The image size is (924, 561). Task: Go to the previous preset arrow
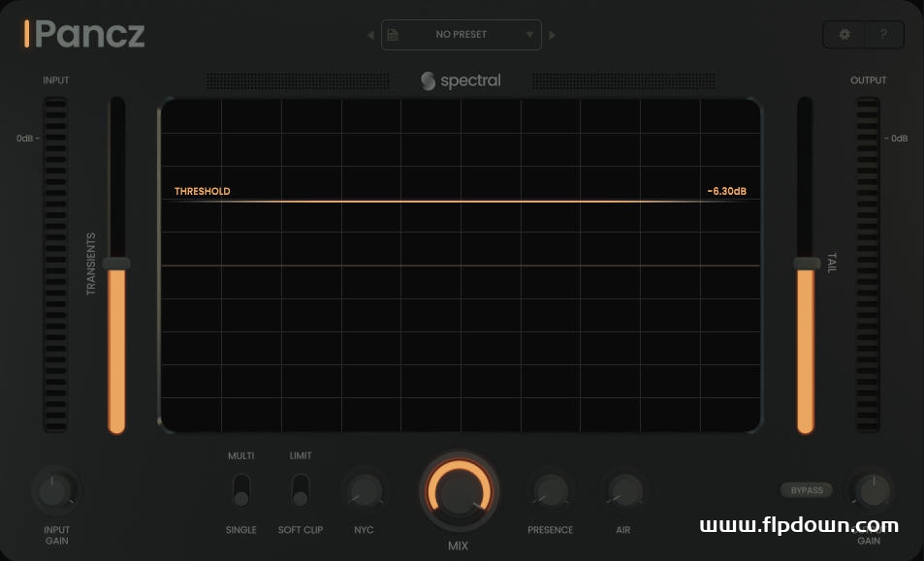tap(370, 35)
